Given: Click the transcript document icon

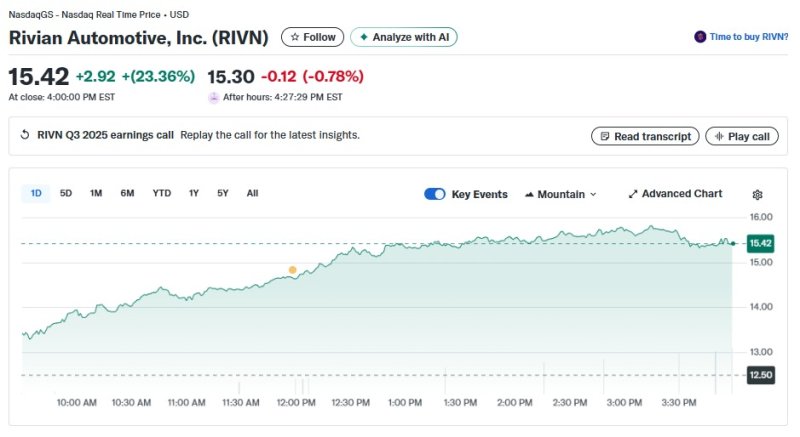Looking at the screenshot, I should [x=603, y=136].
